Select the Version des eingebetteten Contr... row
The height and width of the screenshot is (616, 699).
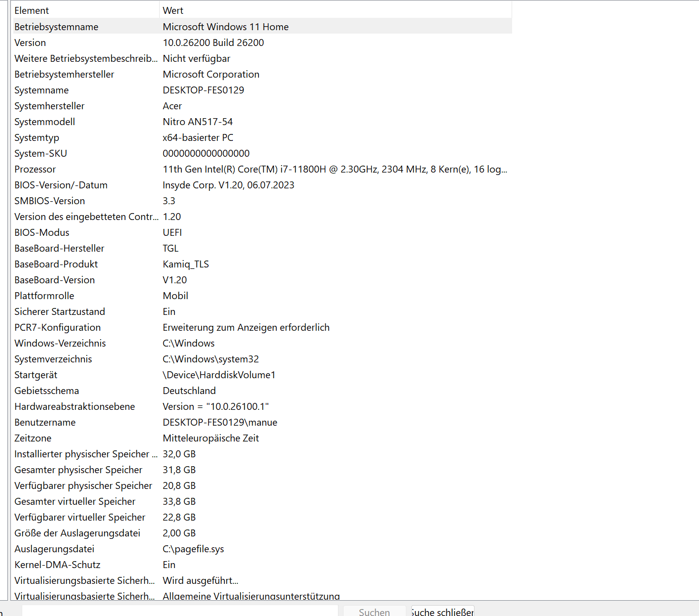(x=262, y=217)
